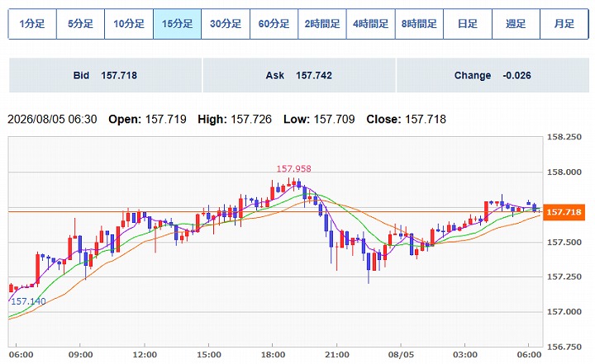595x364 pixels.
Task: Click the 12:00 time axis label
Action: (x=145, y=355)
